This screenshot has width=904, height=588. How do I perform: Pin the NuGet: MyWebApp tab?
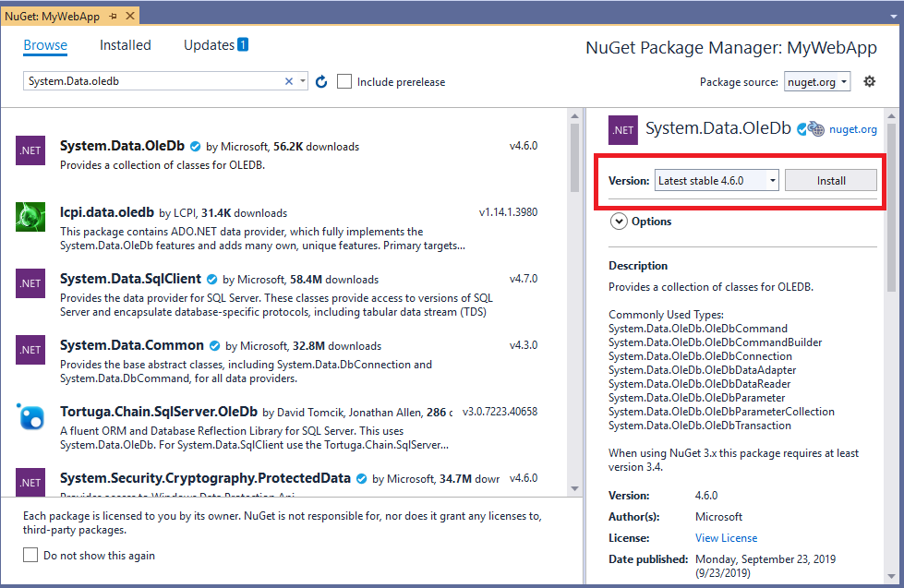coord(113,16)
